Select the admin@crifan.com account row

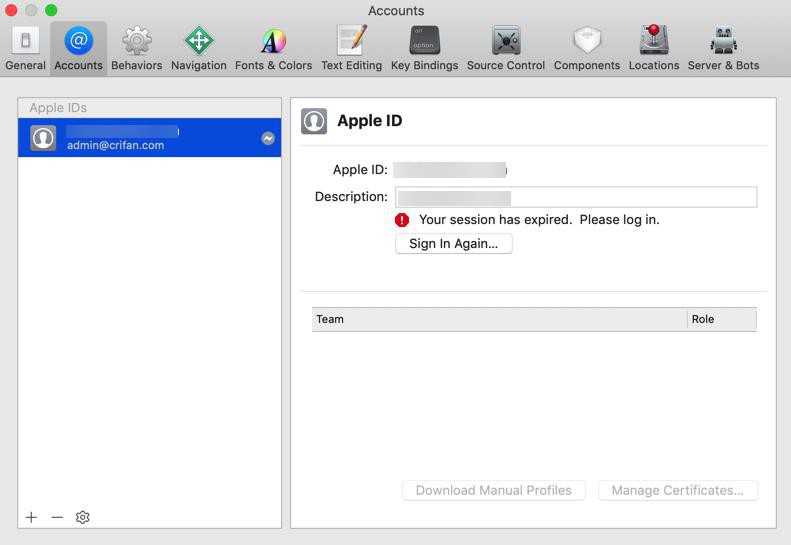click(149, 138)
